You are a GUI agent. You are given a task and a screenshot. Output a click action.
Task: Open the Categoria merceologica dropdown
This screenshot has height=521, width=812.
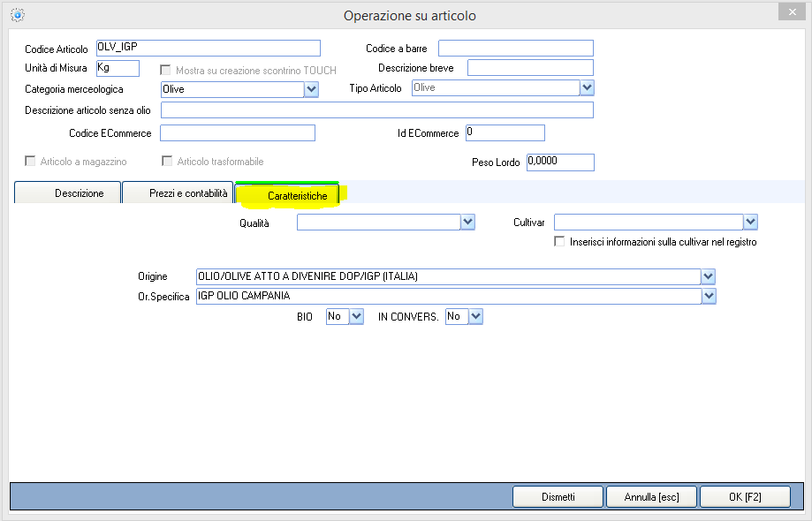tap(311, 89)
